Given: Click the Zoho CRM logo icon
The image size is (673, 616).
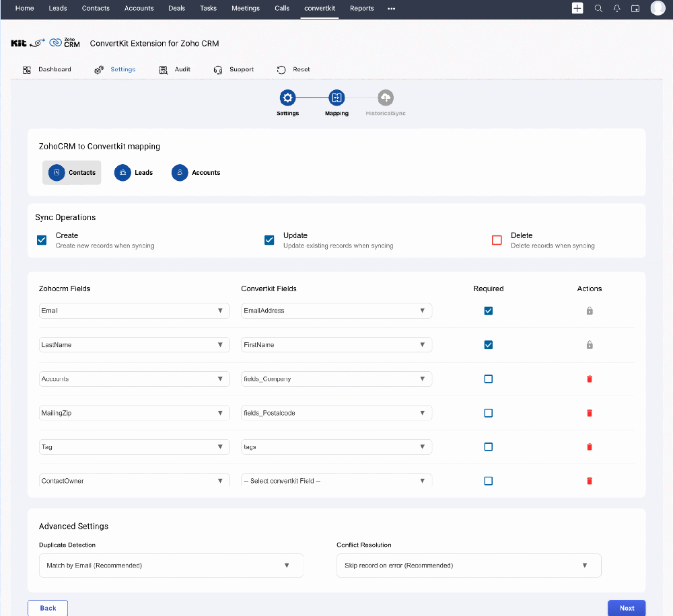Looking at the screenshot, I should click(65, 42).
